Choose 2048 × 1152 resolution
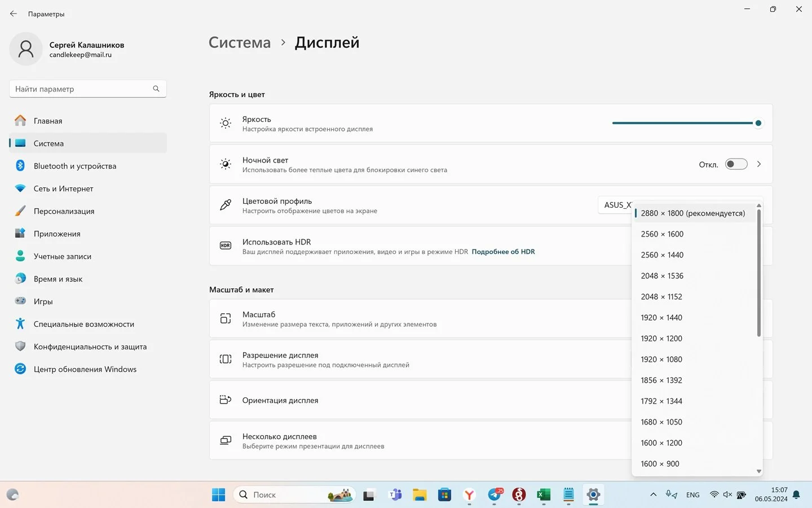The image size is (812, 508). click(695, 297)
